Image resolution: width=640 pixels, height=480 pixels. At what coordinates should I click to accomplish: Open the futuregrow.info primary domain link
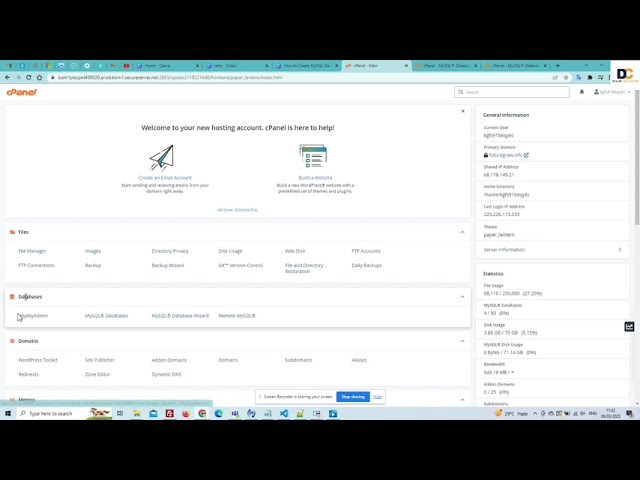point(506,155)
